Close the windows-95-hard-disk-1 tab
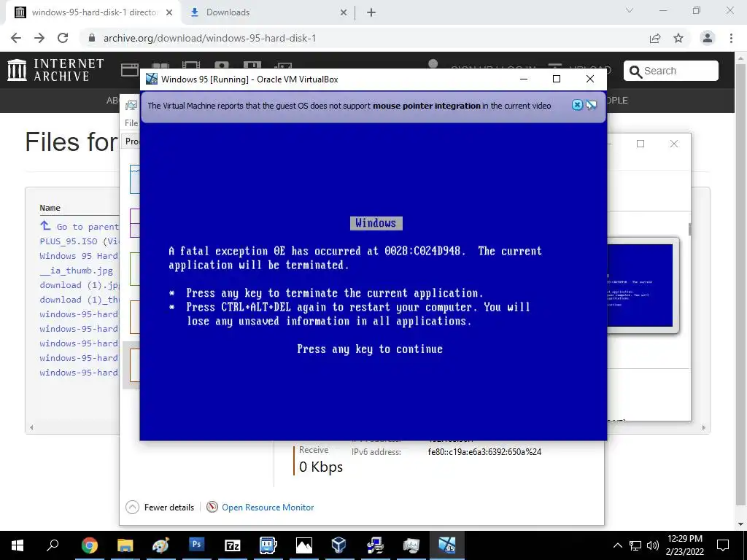The image size is (747, 560). (169, 12)
